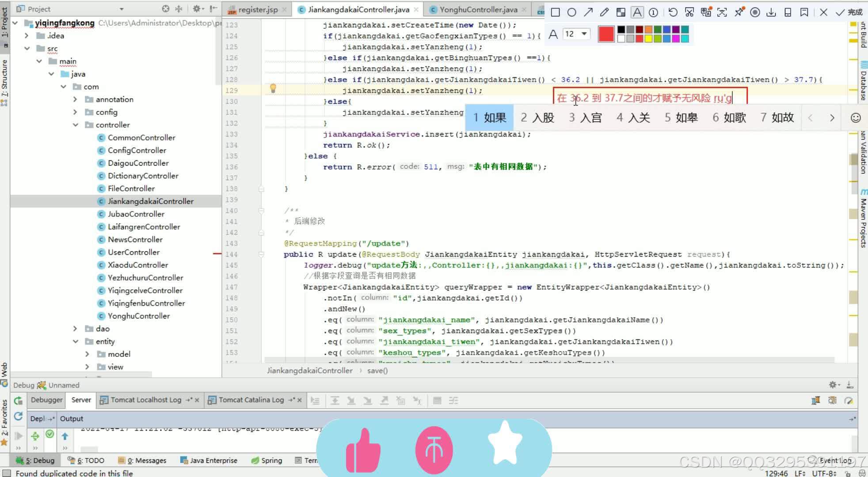Expand the .idea folder

[x=27, y=35]
